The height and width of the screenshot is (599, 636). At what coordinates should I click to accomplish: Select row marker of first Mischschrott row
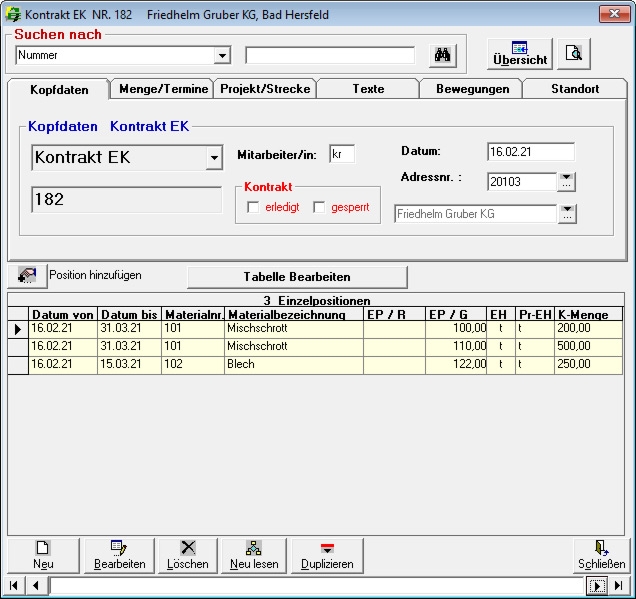[x=18, y=329]
